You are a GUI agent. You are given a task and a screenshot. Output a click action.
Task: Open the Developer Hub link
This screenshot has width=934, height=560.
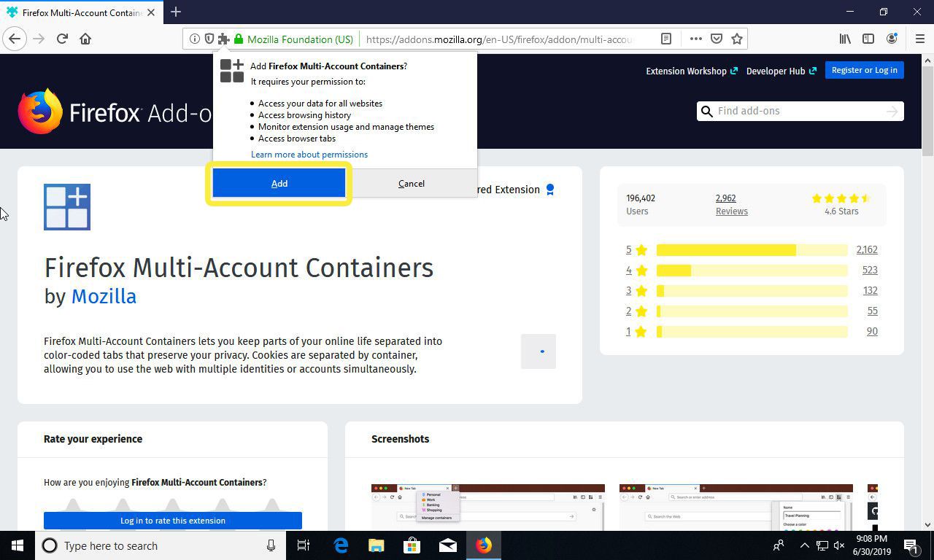point(781,71)
